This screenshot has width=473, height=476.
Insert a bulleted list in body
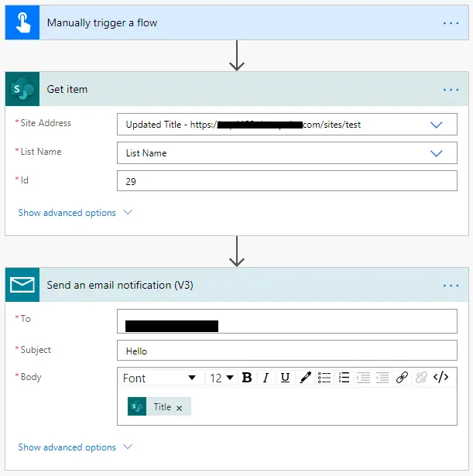click(324, 378)
